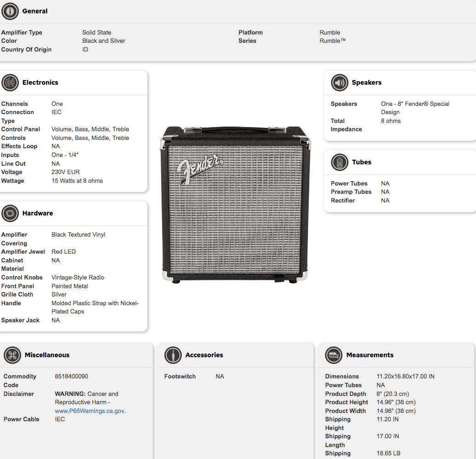Click the Platform value 'Rumble'
Screen dimensions: 476x459
click(330, 33)
